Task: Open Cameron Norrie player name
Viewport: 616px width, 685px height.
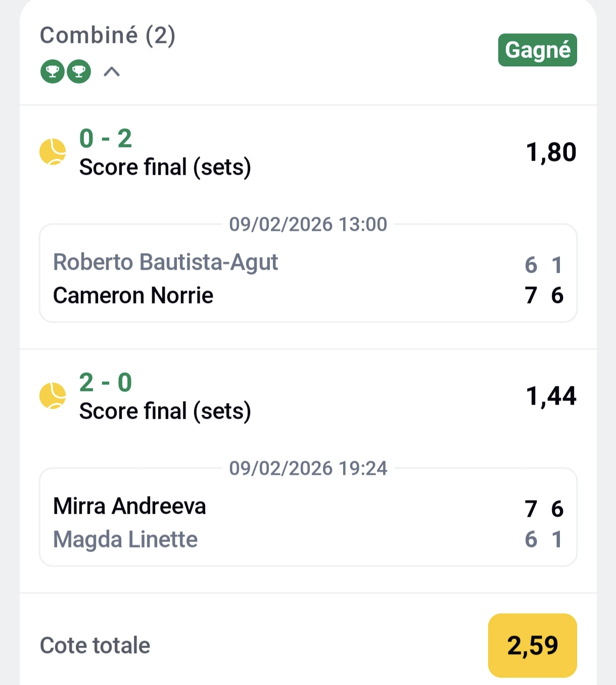Action: [133, 296]
